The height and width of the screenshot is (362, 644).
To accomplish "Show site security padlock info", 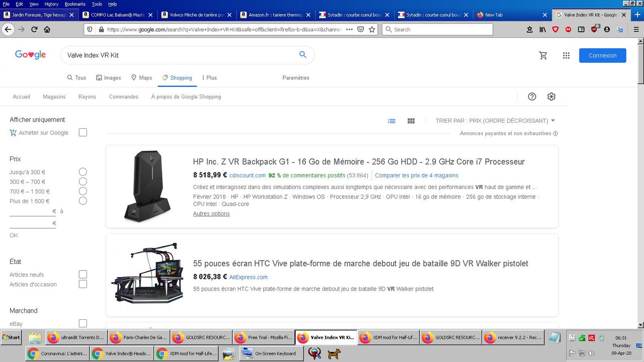I will 101,29.
